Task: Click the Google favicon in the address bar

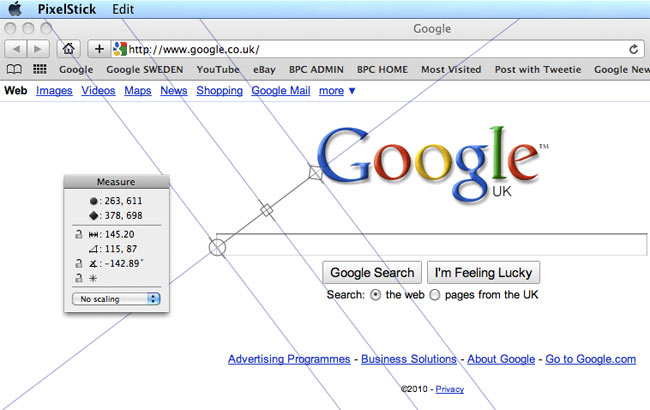Action: point(120,49)
